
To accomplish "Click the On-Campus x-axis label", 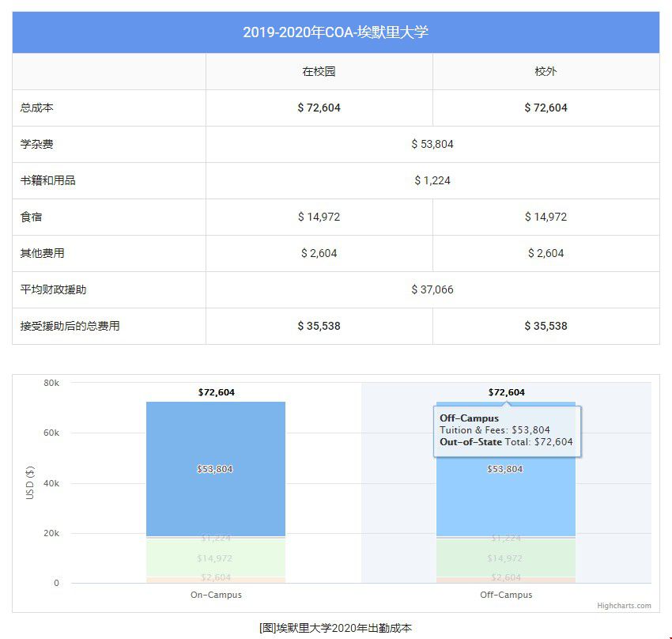I will pos(216,595).
